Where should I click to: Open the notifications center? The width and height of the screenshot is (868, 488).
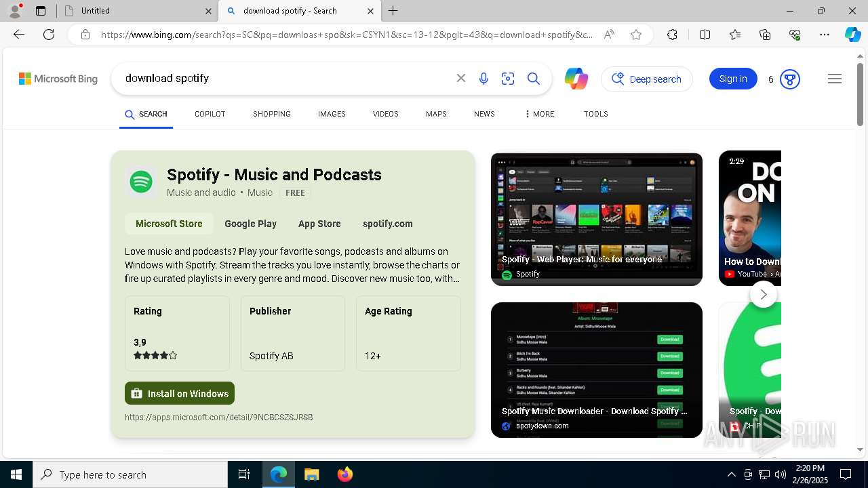pos(846,474)
